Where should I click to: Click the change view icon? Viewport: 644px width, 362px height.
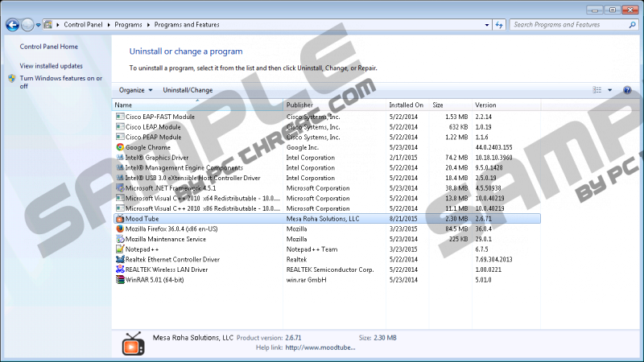(x=597, y=90)
